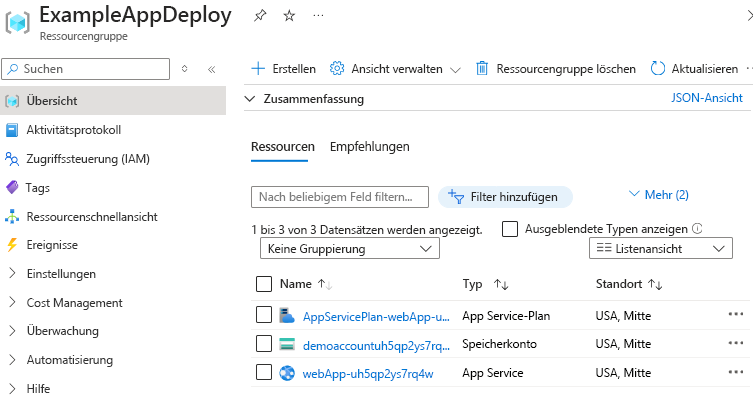Click the Ereignisse lightning bolt icon
This screenshot has width=753, height=399.
[x=12, y=245]
